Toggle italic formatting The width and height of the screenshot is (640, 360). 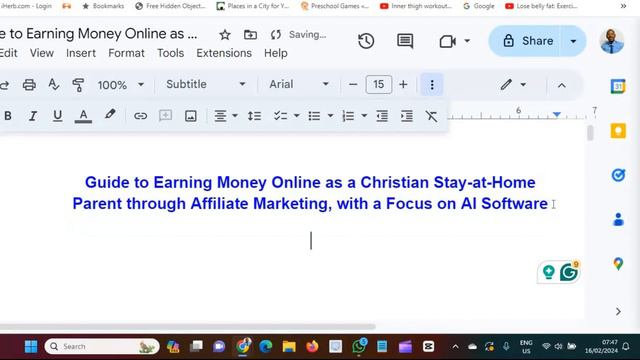tap(33, 116)
